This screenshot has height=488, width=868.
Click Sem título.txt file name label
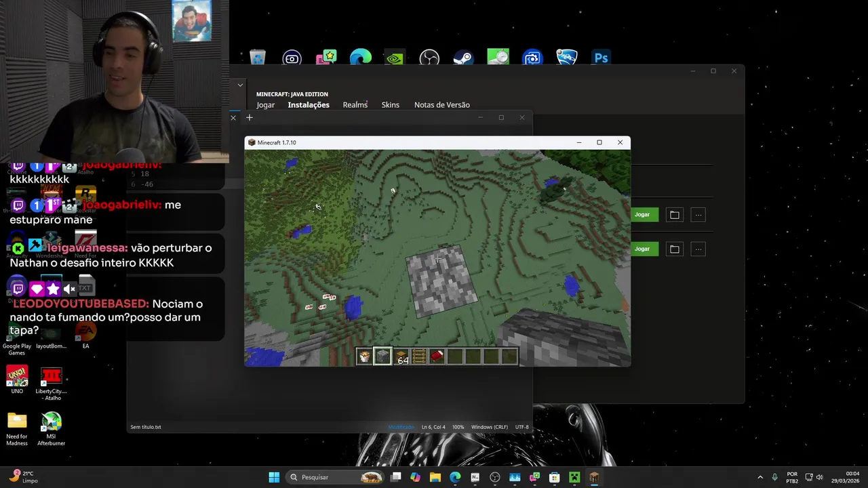pos(146,427)
